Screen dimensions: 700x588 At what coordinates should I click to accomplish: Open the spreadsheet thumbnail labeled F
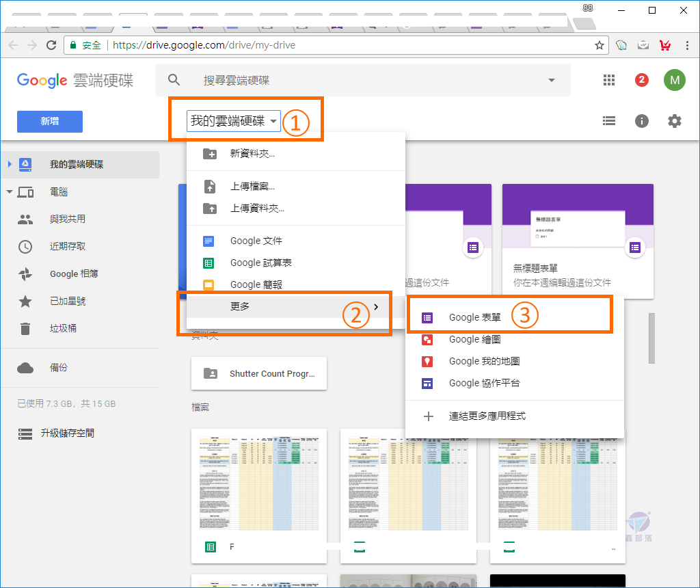259,496
